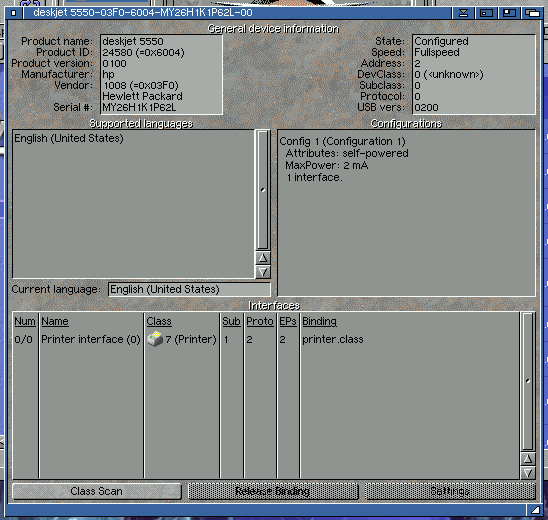Click DevClass value 0 (<unknown>)
Viewport: 548px width, 520px height.
tap(449, 74)
